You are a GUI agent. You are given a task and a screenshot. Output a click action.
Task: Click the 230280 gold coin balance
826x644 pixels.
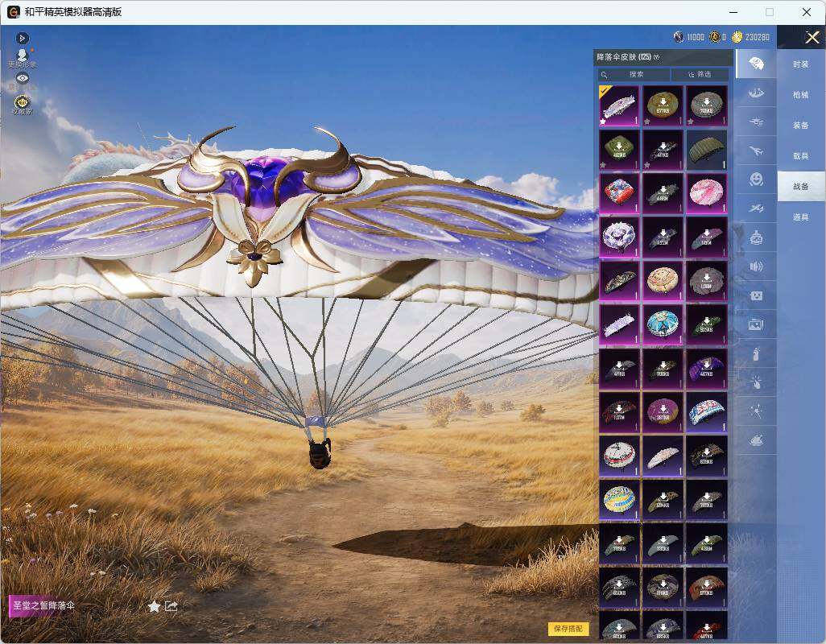click(x=750, y=37)
